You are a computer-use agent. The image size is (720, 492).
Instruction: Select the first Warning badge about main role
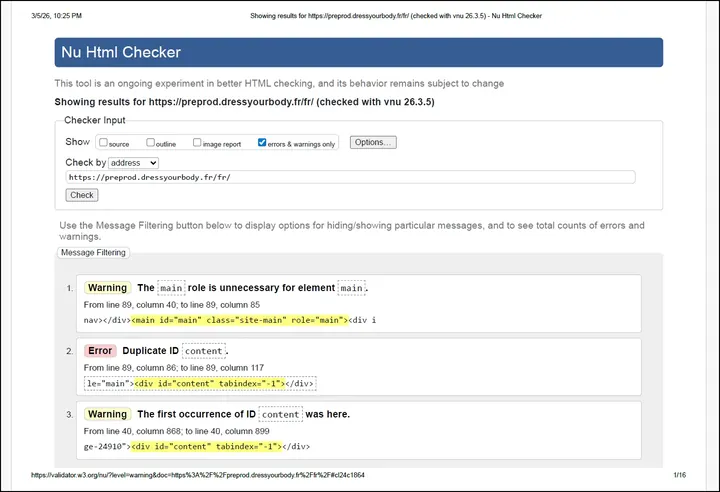107,288
